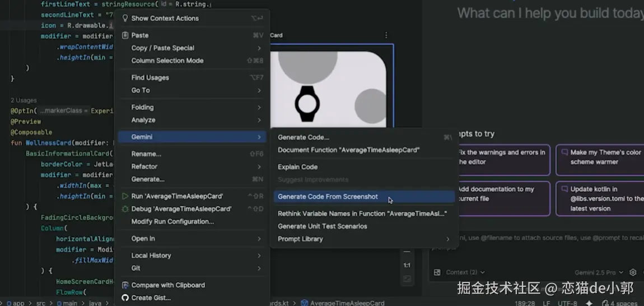Open Gemini settings gear icon

point(633,272)
